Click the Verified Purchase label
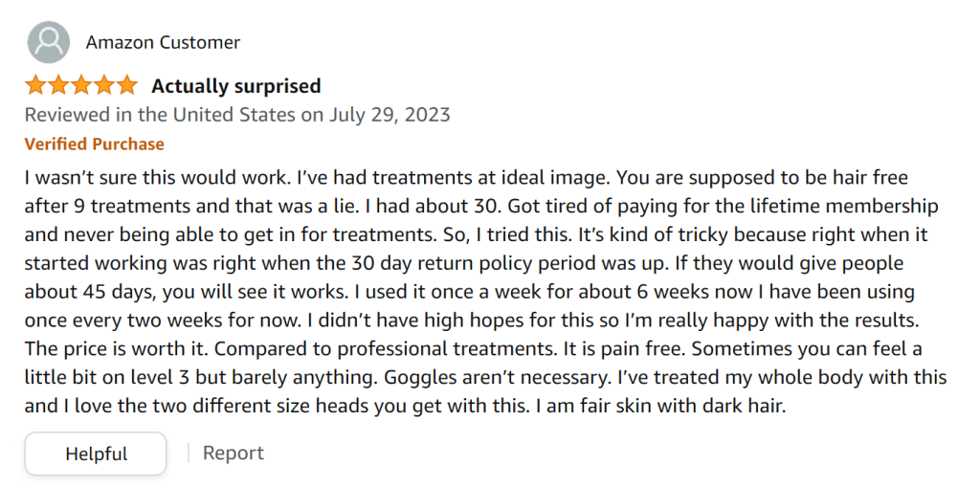 click(94, 144)
